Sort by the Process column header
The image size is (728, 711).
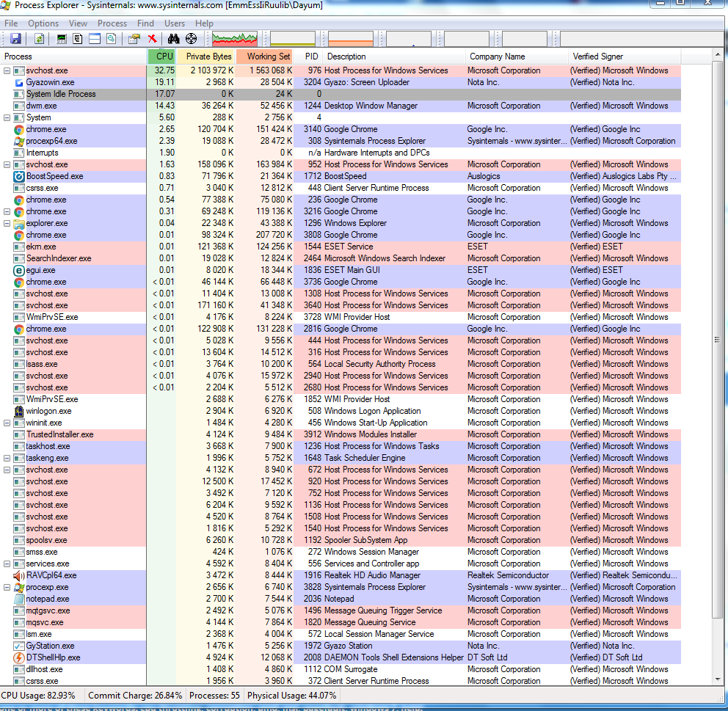click(73, 56)
